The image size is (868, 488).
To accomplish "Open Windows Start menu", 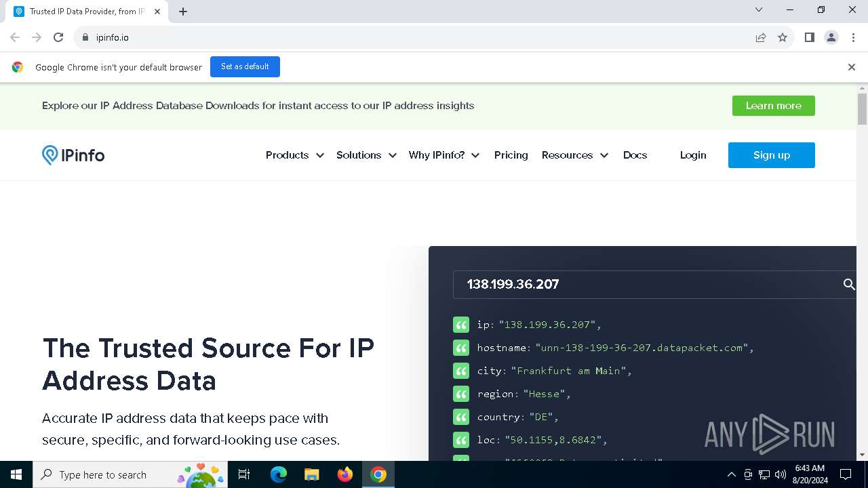I will (16, 474).
